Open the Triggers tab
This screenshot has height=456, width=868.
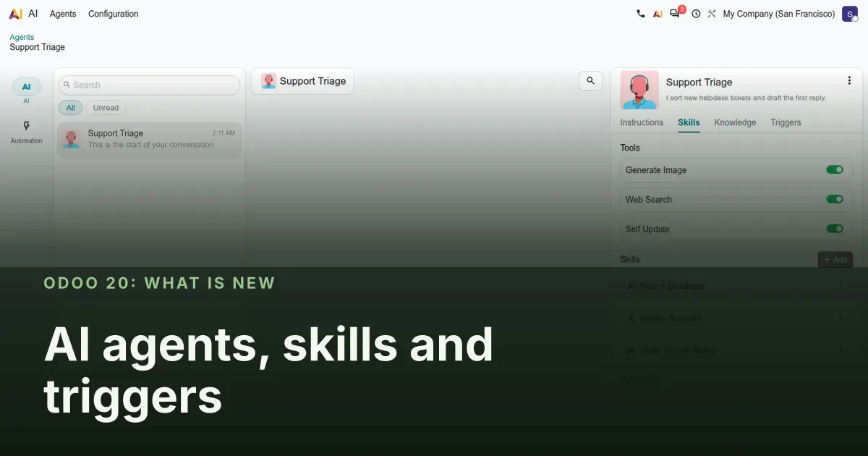coord(786,122)
